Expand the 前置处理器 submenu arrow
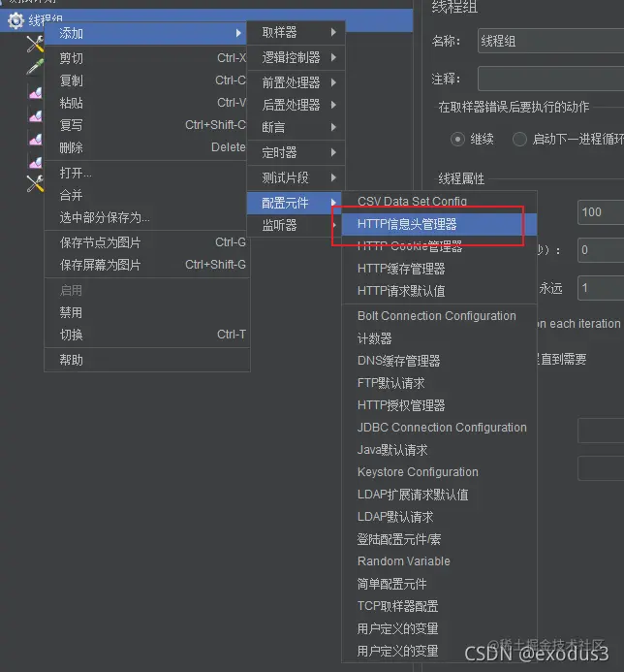The image size is (624, 672). coord(333,82)
